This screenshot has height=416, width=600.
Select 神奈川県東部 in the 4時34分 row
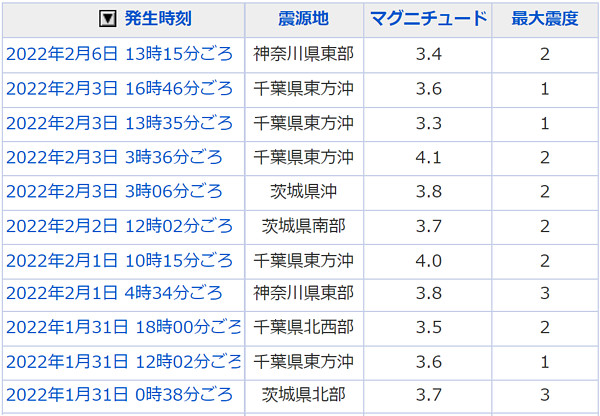pyautogui.click(x=303, y=293)
